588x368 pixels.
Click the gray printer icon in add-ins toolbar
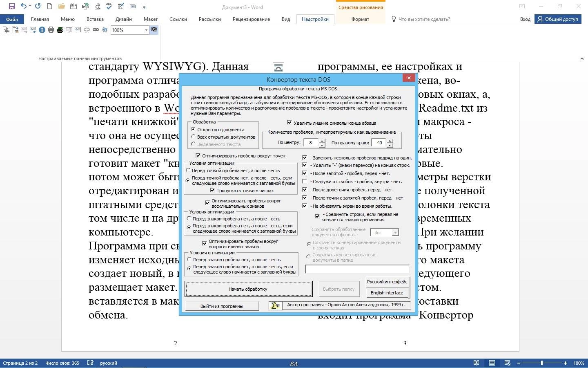point(51,30)
